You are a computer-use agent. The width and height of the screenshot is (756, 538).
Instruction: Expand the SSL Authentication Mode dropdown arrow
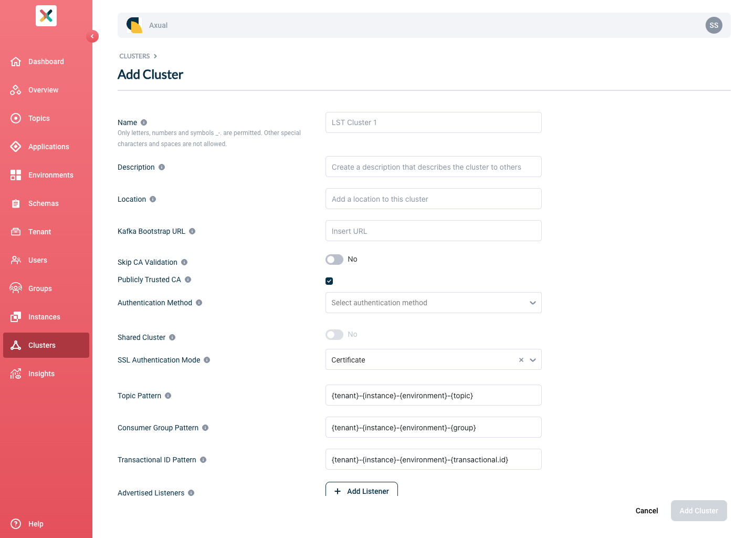(533, 360)
